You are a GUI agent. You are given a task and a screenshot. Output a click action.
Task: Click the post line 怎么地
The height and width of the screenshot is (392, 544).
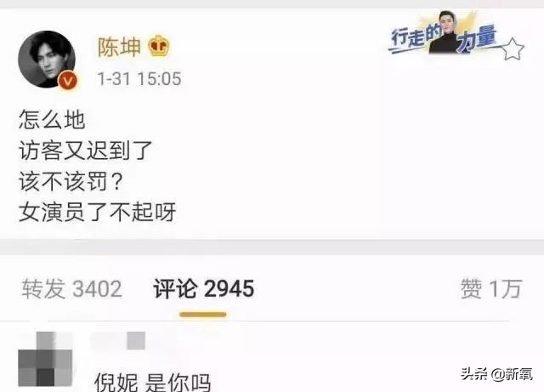pos(52,119)
